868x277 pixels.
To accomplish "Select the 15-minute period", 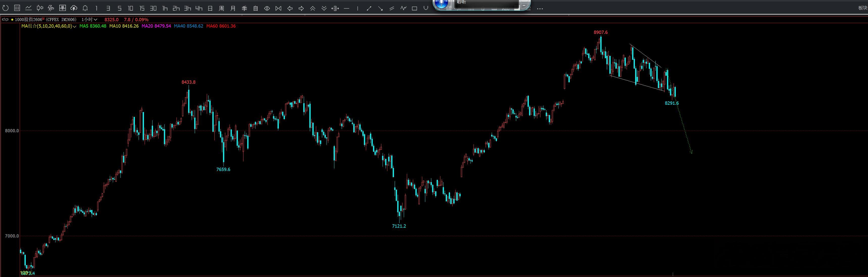I will [x=142, y=8].
